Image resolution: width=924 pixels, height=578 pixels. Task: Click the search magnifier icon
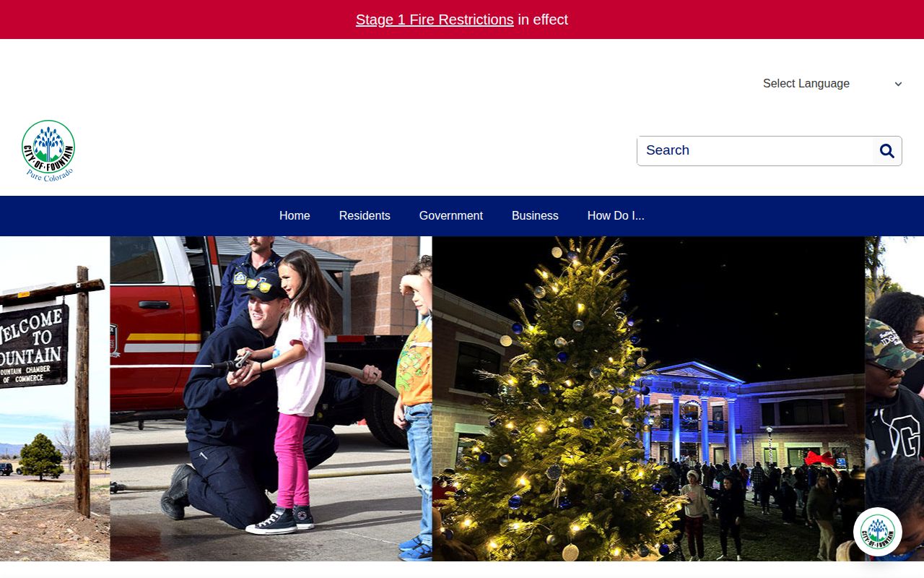887,151
